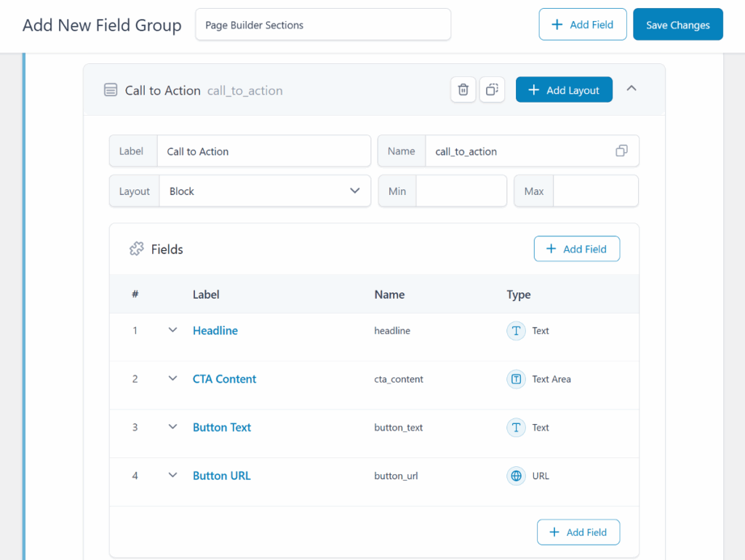745x560 pixels.
Task: Click the Add Layout button
Action: 564,90
